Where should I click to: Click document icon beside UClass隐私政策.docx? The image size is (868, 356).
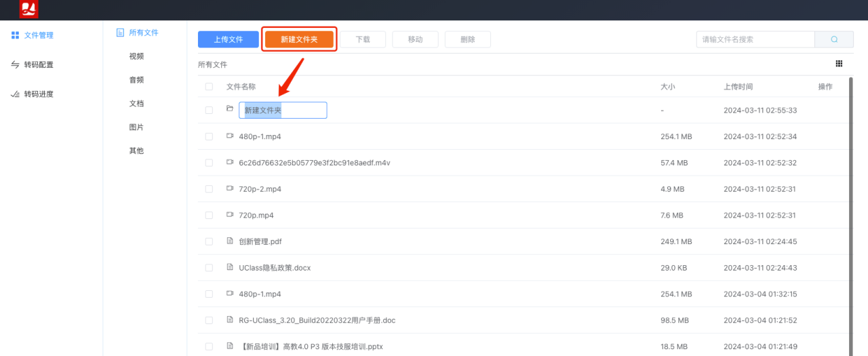(x=230, y=267)
